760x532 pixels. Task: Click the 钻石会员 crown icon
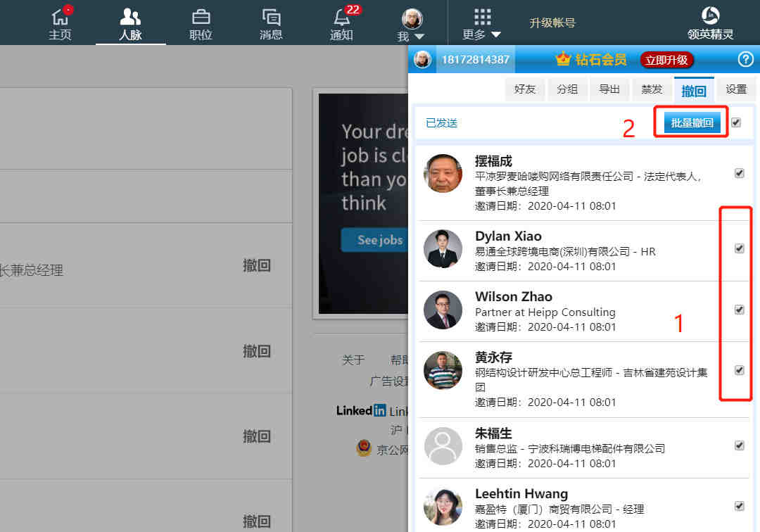[563, 59]
